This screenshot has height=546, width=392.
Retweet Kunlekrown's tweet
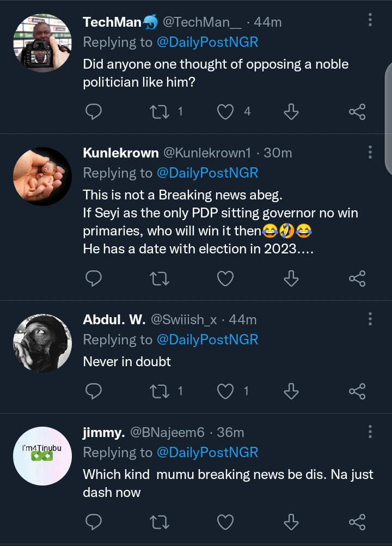[160, 278]
